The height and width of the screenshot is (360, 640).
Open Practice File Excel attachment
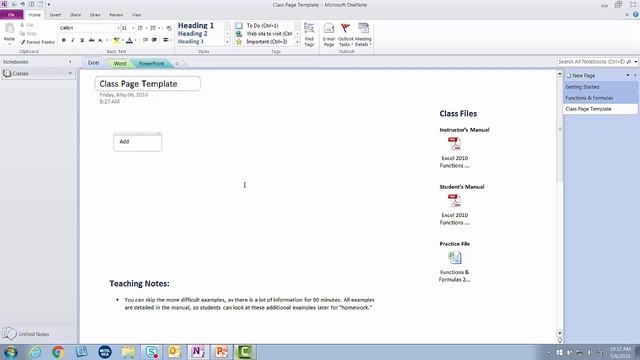(454, 258)
